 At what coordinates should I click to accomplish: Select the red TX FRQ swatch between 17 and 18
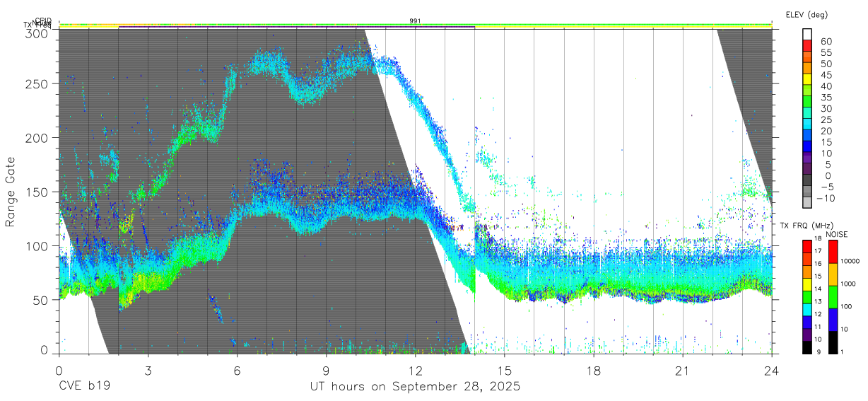coord(807,246)
